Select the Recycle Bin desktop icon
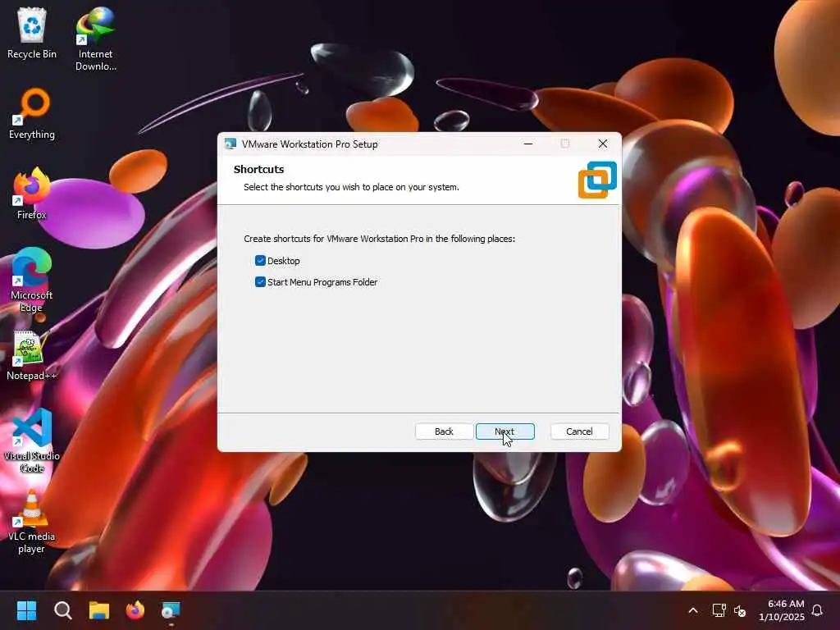840x630 pixels. (32, 33)
